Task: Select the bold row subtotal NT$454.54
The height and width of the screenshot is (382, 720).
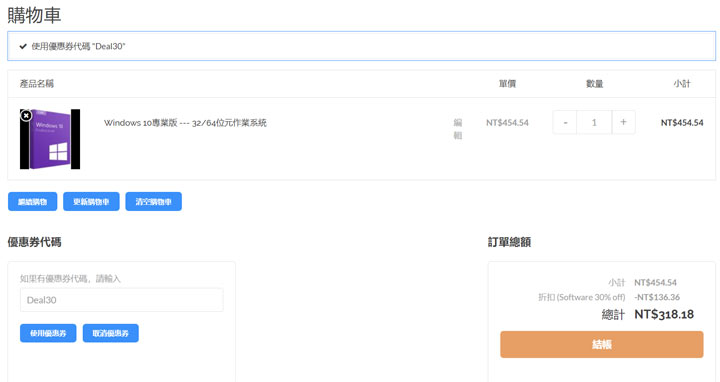Action: pyautogui.click(x=682, y=123)
